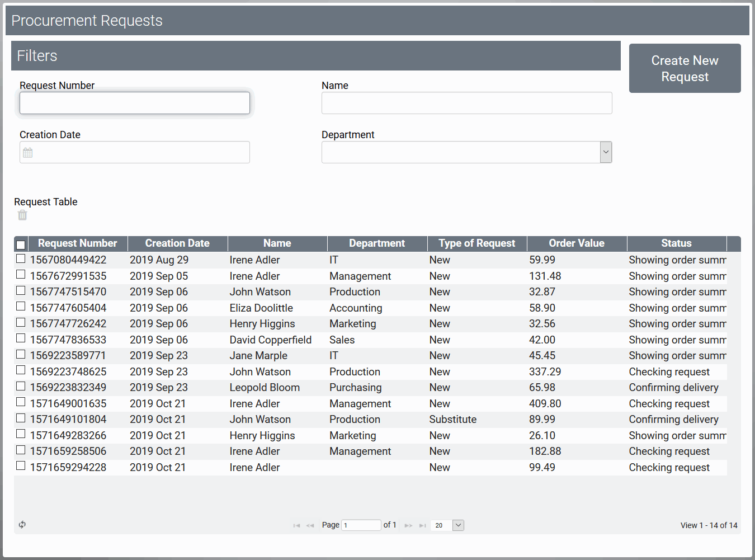
Task: Sort by Order Value column header
Action: point(576,243)
